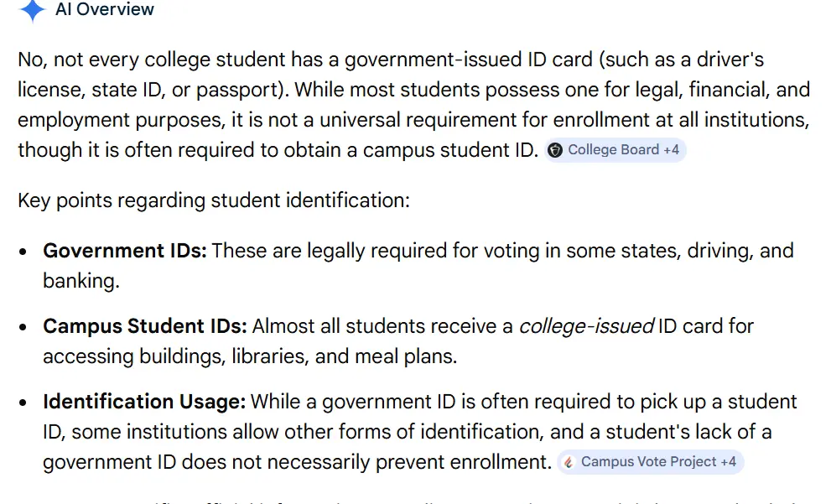Click the bullet marker before Identification Usage
Screen dimensions: 831x504
click(x=25, y=403)
